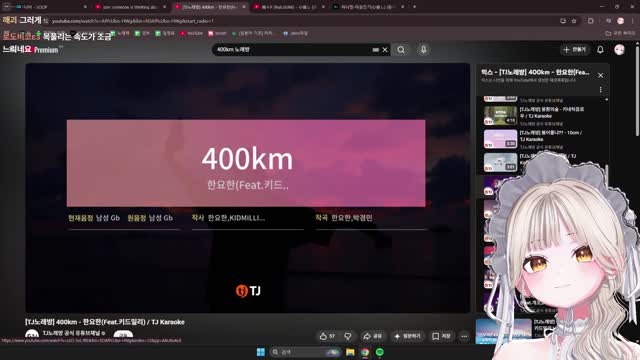The image size is (640, 360).
Task: Share the 400km karaoke video
Action: click(372, 336)
